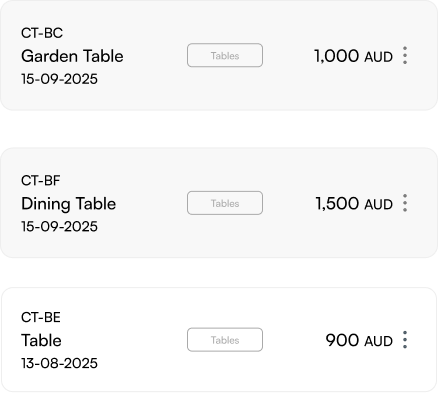The width and height of the screenshot is (438, 393).
Task: Select the Garden Table title
Action: click(72, 56)
